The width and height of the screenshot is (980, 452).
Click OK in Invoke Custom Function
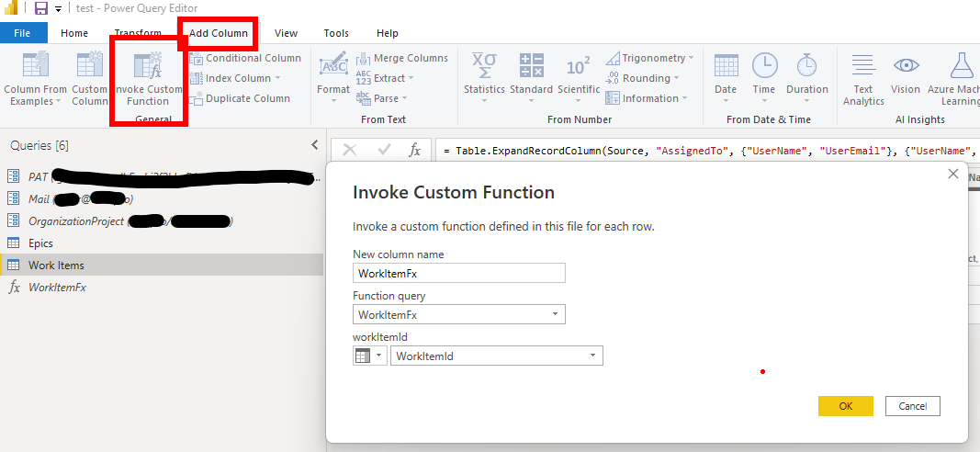pos(846,406)
